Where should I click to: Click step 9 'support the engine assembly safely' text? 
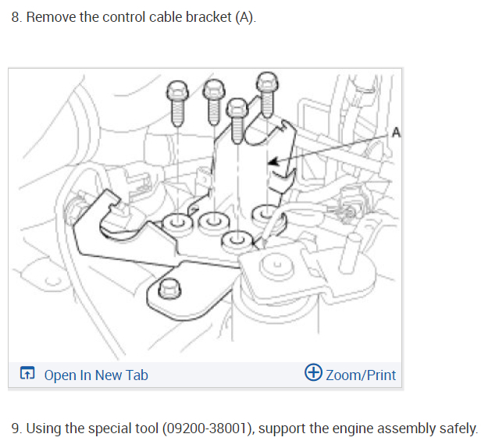(368, 428)
